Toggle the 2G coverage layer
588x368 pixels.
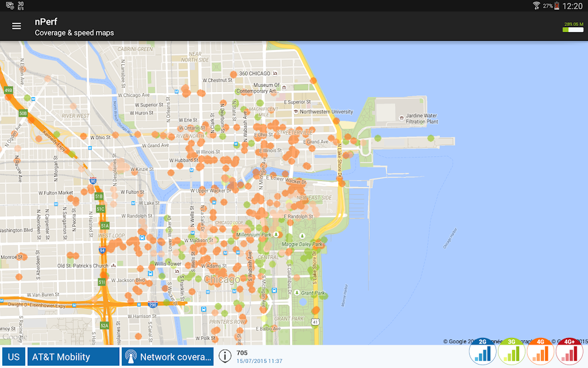[x=482, y=352]
